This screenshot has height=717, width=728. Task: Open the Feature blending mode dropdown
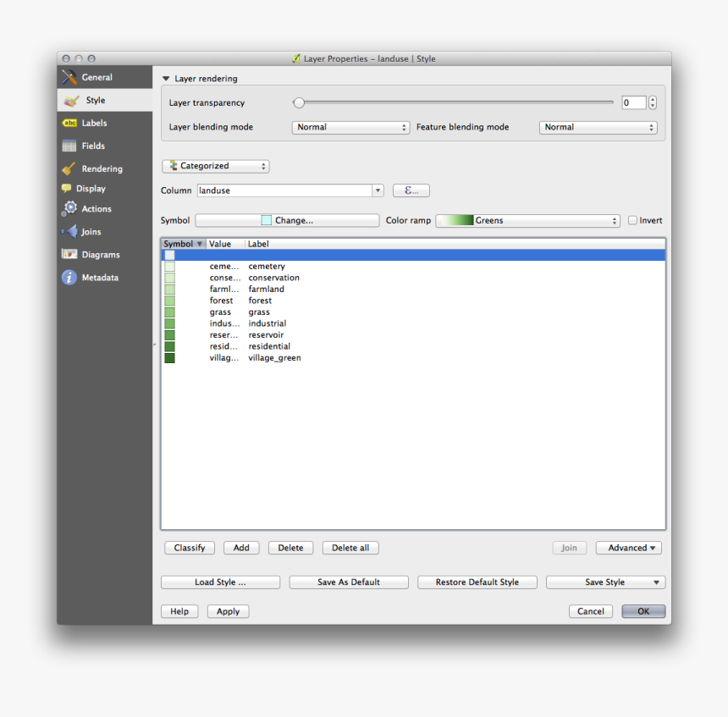tap(598, 127)
